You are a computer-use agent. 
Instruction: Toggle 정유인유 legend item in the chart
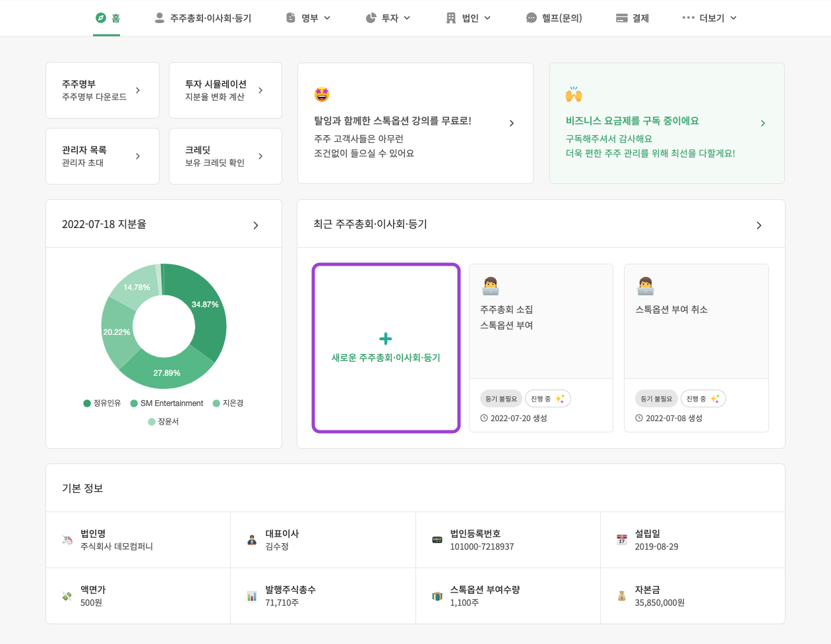click(x=102, y=403)
